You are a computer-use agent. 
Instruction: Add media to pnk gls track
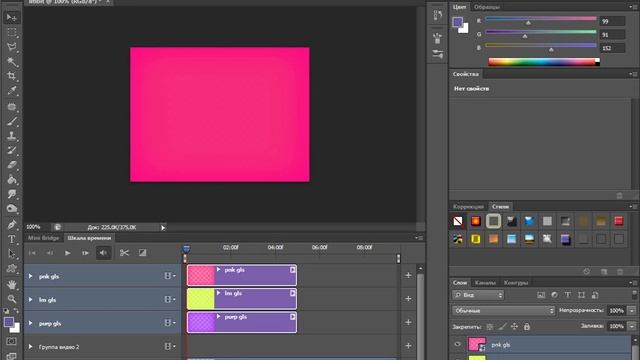pos(408,276)
